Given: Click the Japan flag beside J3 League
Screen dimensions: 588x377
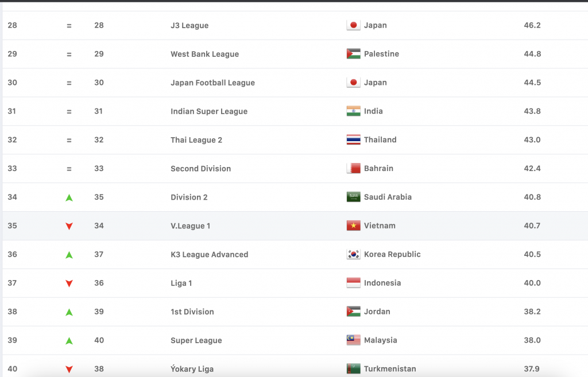Looking at the screenshot, I should click(353, 25).
